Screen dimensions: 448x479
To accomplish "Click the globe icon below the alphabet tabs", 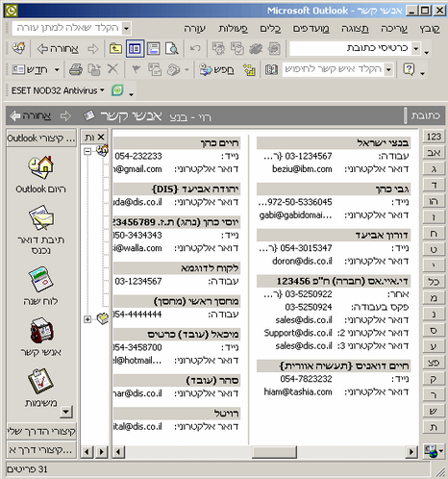I will [x=432, y=451].
